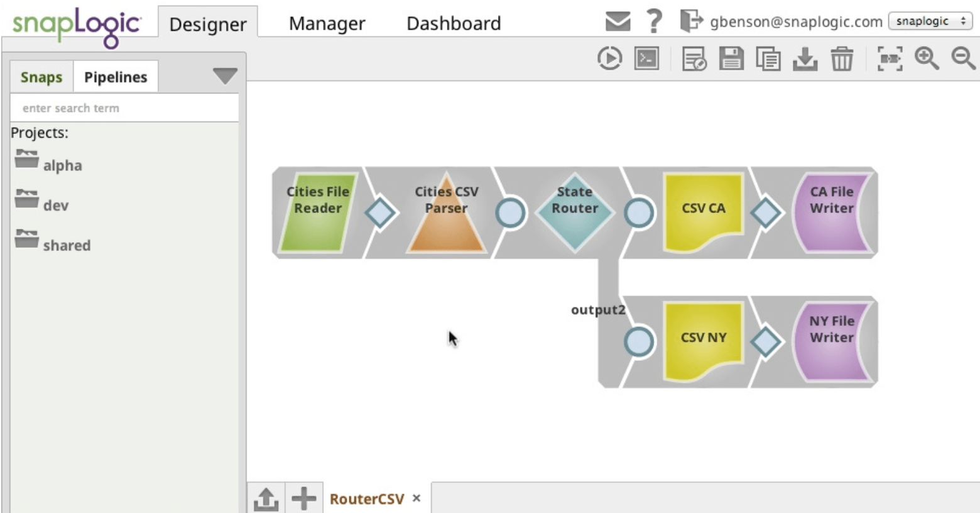Save the current pipeline
Image resolution: width=980 pixels, height=513 pixels.
click(x=731, y=58)
